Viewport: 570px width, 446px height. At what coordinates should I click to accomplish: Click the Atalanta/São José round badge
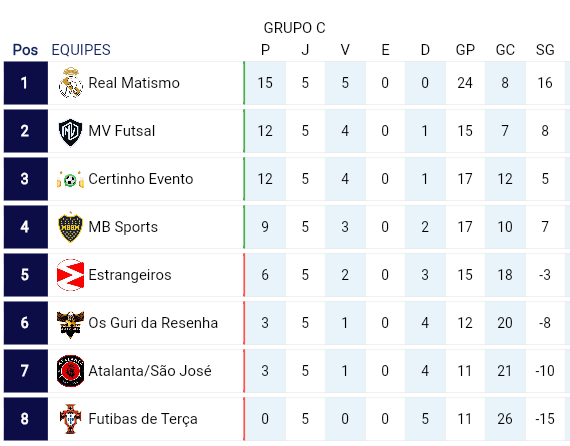pyautogui.click(x=71, y=371)
